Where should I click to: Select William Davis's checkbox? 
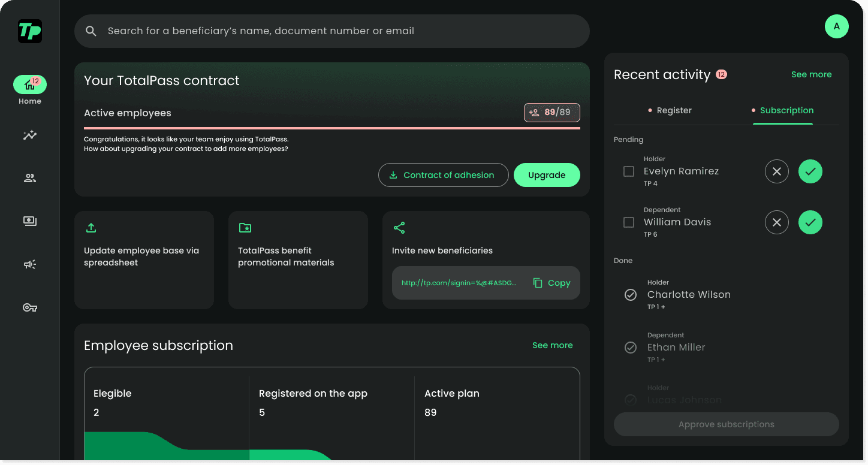pos(629,222)
